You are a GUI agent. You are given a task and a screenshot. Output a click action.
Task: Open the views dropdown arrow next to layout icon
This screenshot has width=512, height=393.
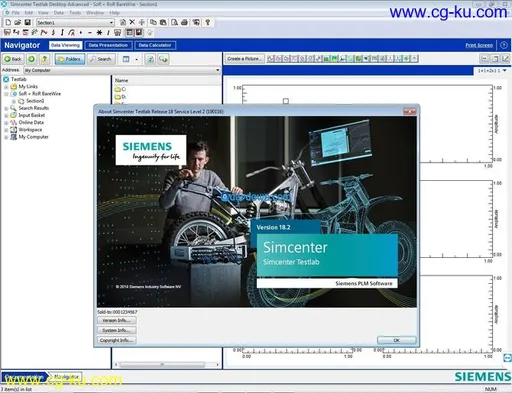click(136, 59)
